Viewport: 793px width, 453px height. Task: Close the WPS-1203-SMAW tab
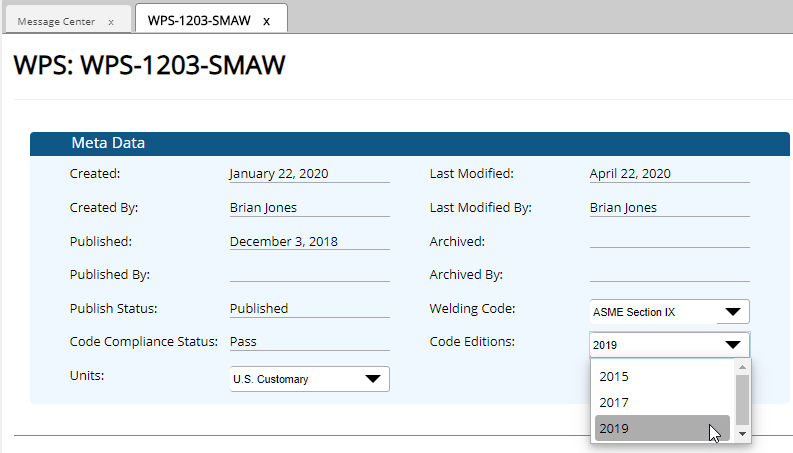click(266, 21)
